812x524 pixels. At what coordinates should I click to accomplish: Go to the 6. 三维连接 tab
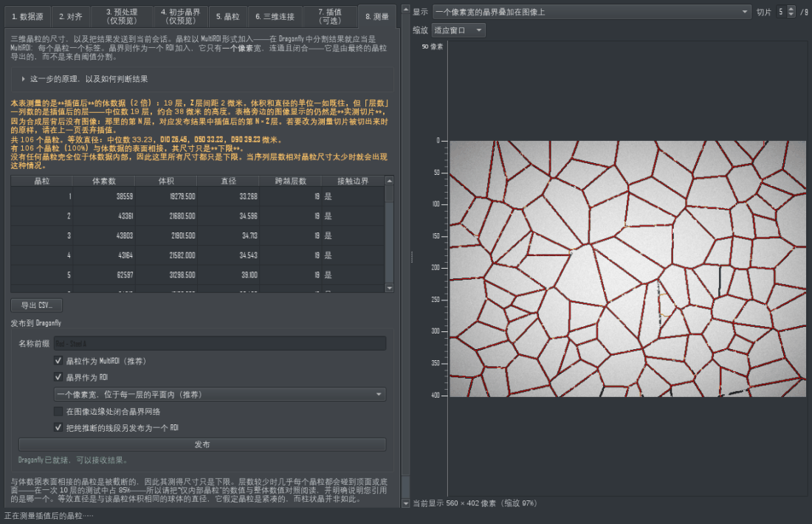click(275, 16)
